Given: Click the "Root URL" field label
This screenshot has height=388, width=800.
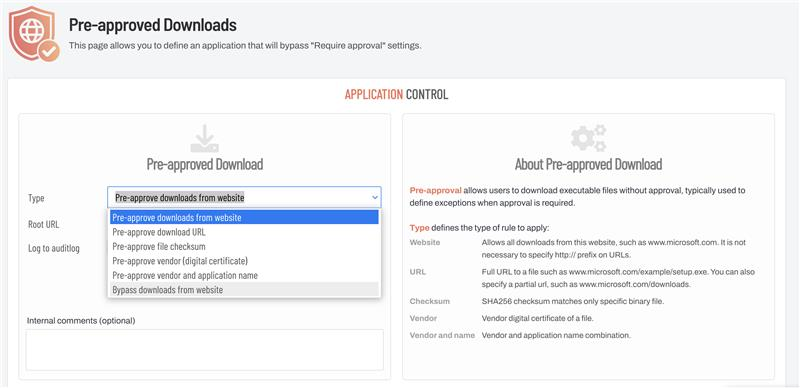Looking at the screenshot, I should (x=44, y=224).
